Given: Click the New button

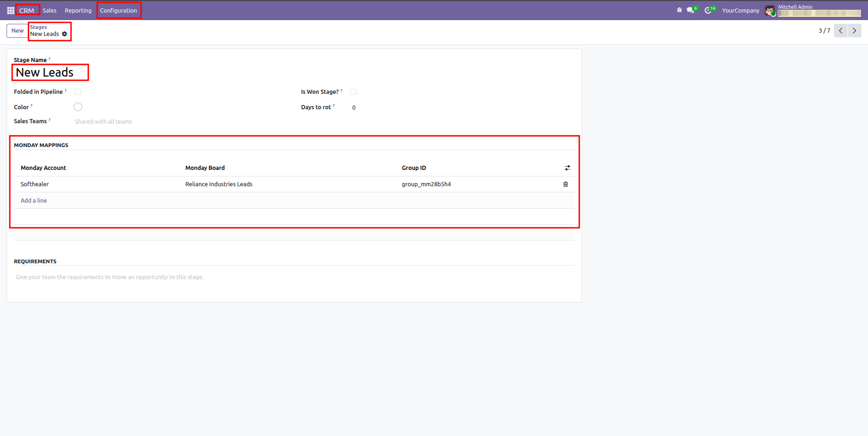Looking at the screenshot, I should (17, 31).
